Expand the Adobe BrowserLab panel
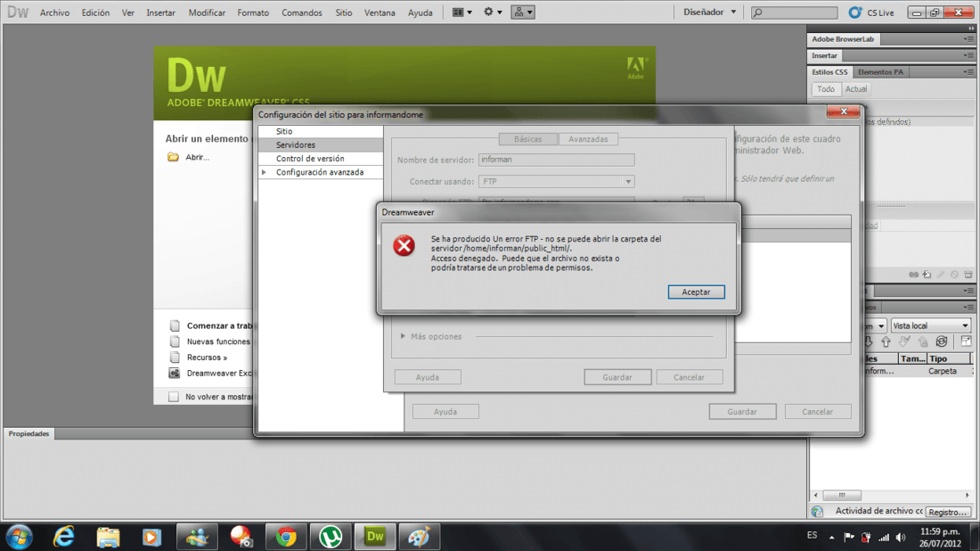The image size is (980, 551). point(843,38)
